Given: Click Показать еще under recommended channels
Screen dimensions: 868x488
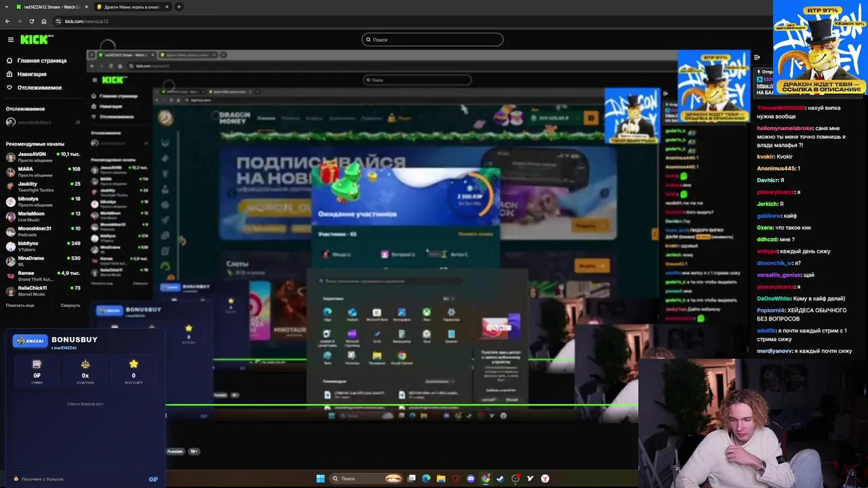Looking at the screenshot, I should (x=20, y=305).
